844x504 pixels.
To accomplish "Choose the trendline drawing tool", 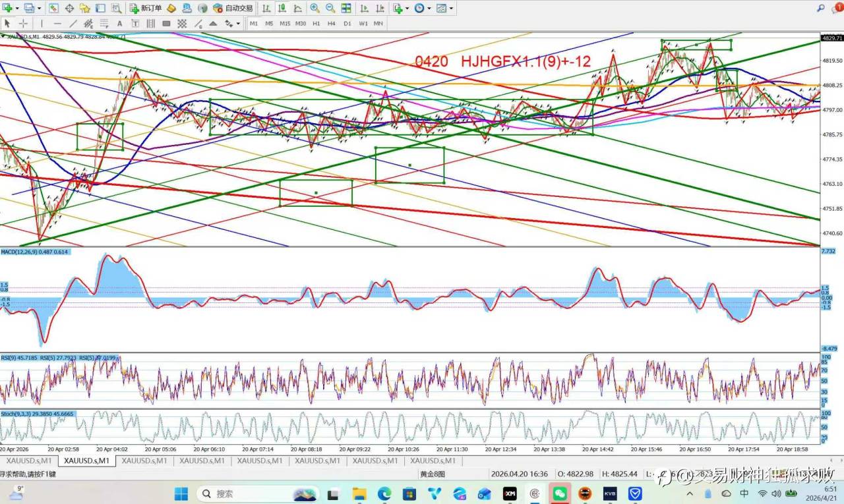I will (73, 23).
